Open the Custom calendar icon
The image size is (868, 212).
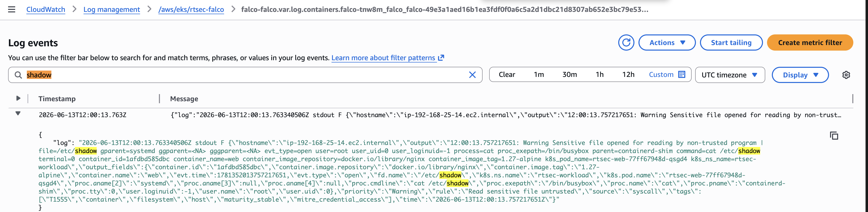[682, 74]
